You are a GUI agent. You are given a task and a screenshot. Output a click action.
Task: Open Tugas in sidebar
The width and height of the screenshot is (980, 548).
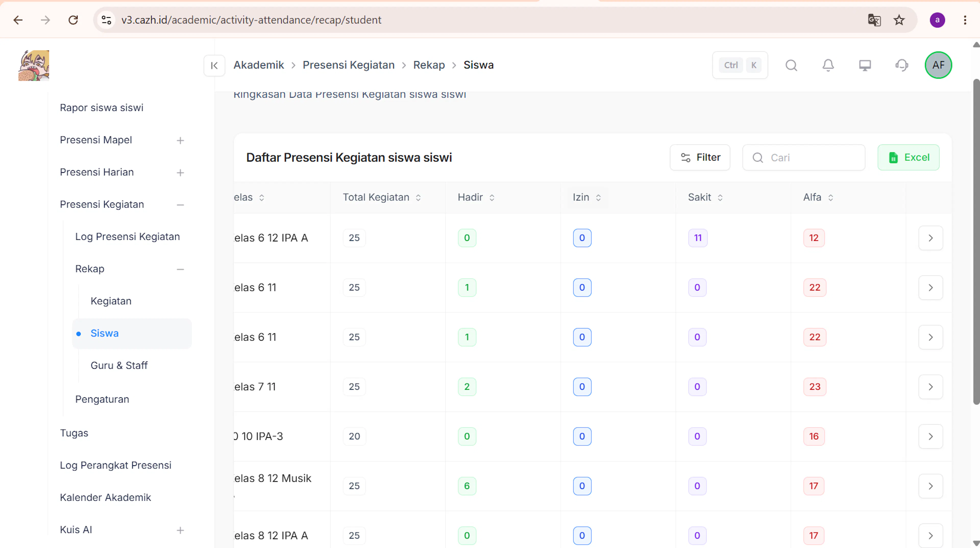click(74, 433)
